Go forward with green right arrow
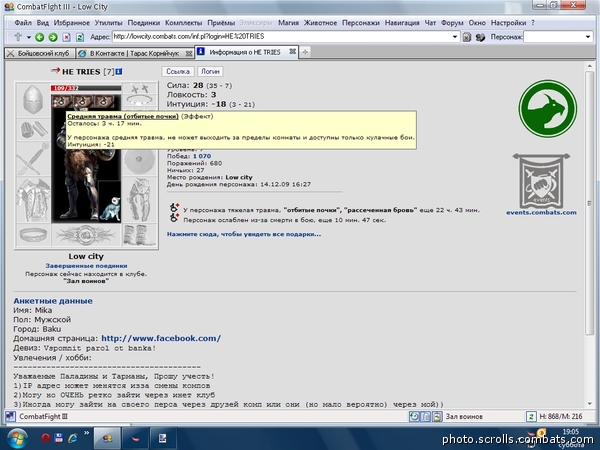The width and height of the screenshot is (600, 450). pyautogui.click(x=53, y=37)
